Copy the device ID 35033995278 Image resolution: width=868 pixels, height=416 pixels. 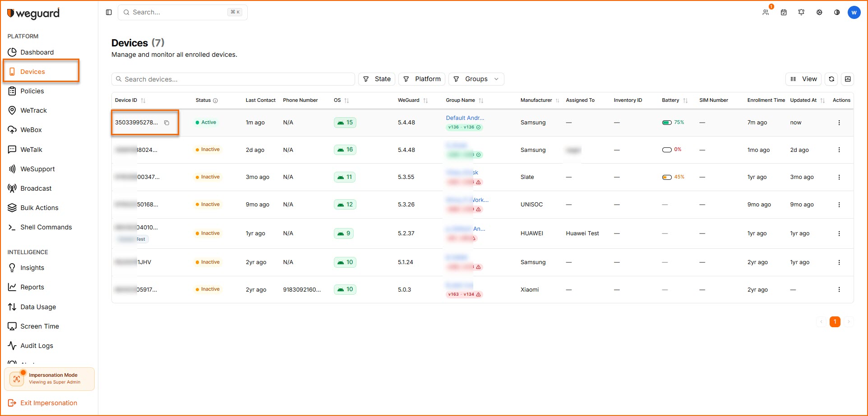point(166,123)
